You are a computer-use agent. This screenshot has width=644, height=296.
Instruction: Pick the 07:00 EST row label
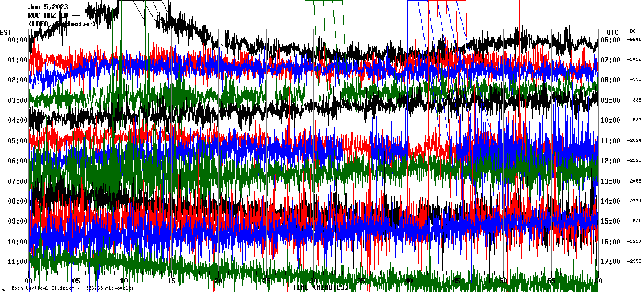point(17,181)
